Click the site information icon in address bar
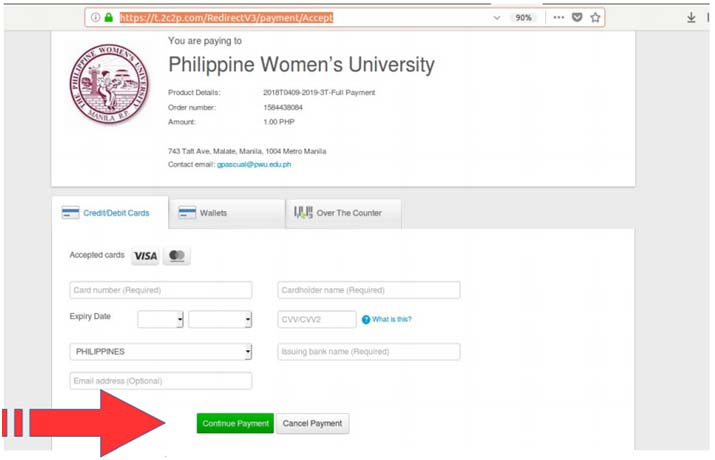 click(95, 17)
